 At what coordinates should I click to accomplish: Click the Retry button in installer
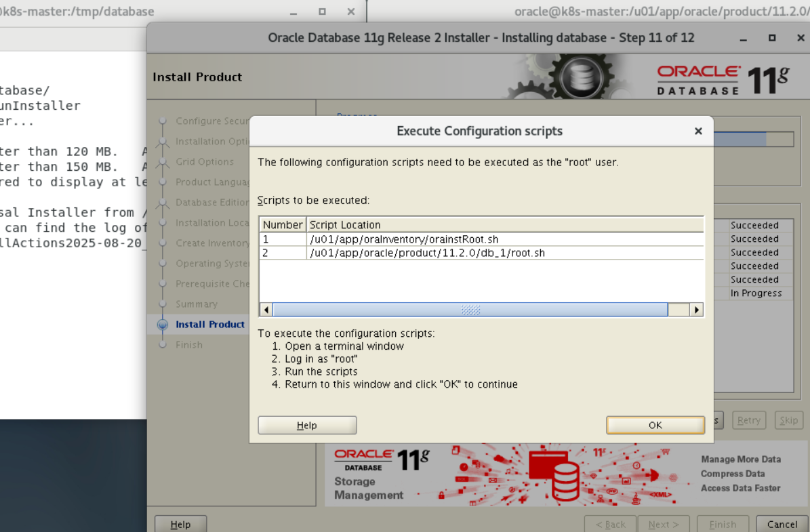click(x=748, y=420)
